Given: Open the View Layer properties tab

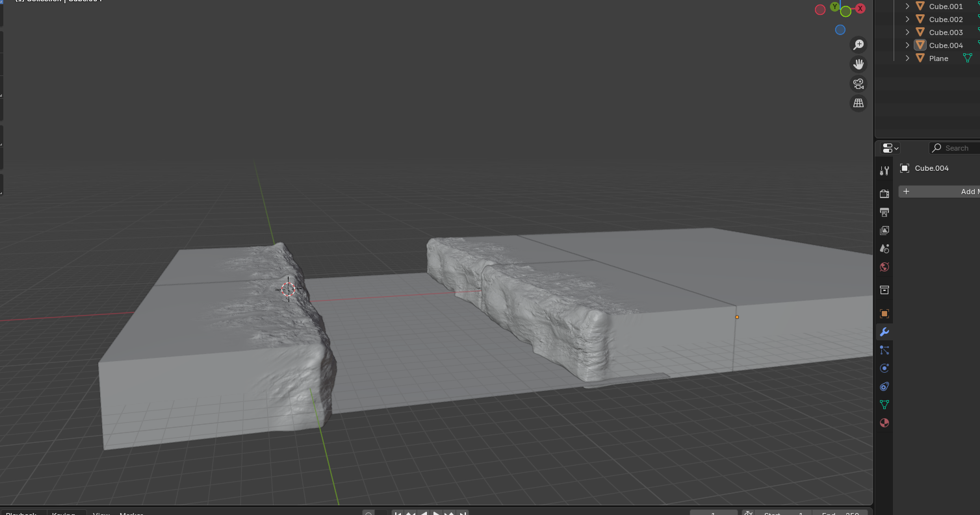Looking at the screenshot, I should [884, 231].
